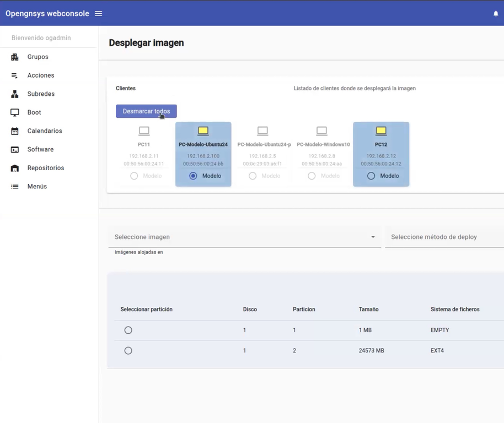504x423 pixels.
Task: Select the PC11 laptop icon
Action: (x=144, y=131)
